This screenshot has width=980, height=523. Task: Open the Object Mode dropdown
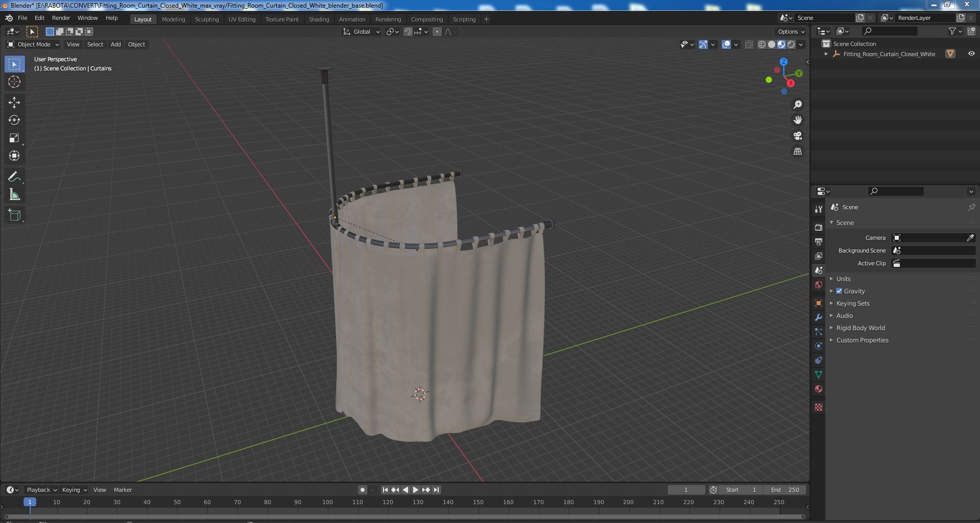point(33,44)
